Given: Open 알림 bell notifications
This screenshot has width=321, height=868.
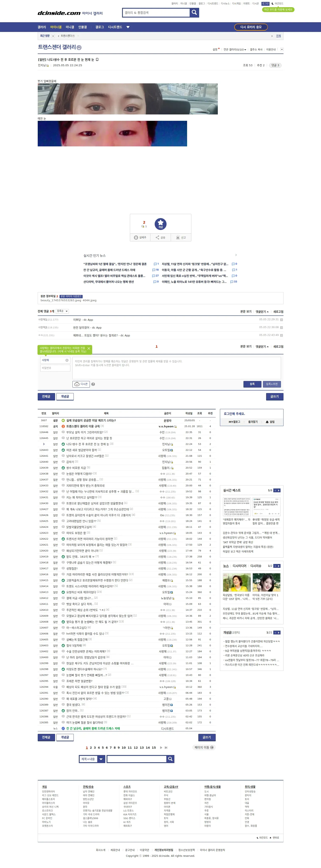Looking at the screenshot, I should 270,422.
